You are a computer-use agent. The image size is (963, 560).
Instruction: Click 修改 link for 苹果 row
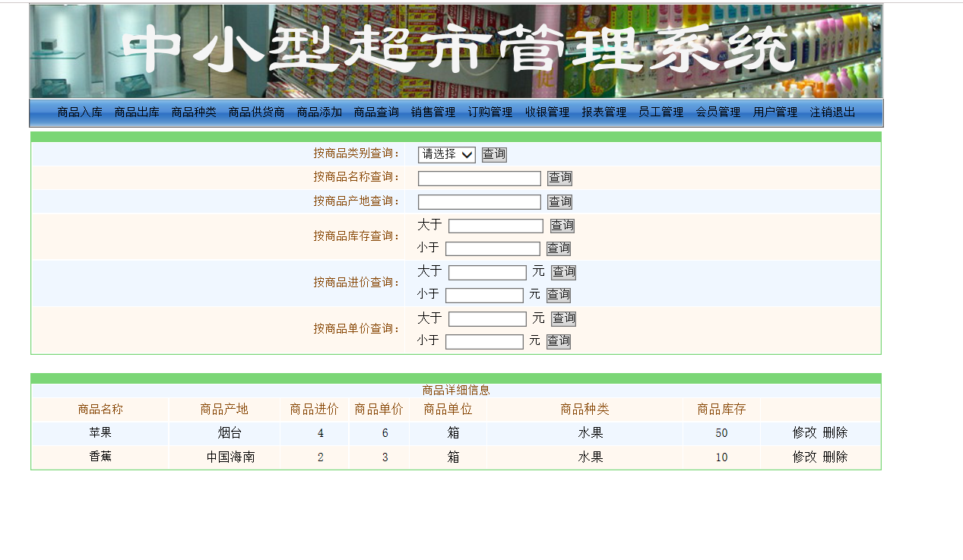804,433
